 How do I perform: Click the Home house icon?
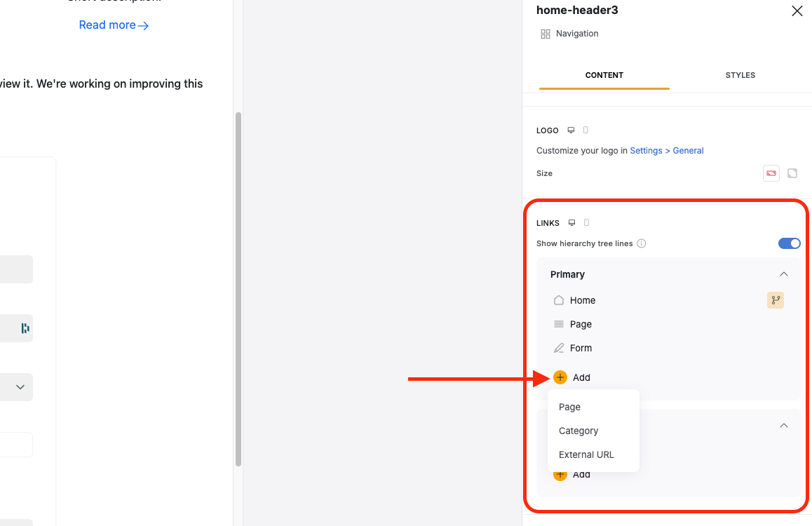point(559,300)
